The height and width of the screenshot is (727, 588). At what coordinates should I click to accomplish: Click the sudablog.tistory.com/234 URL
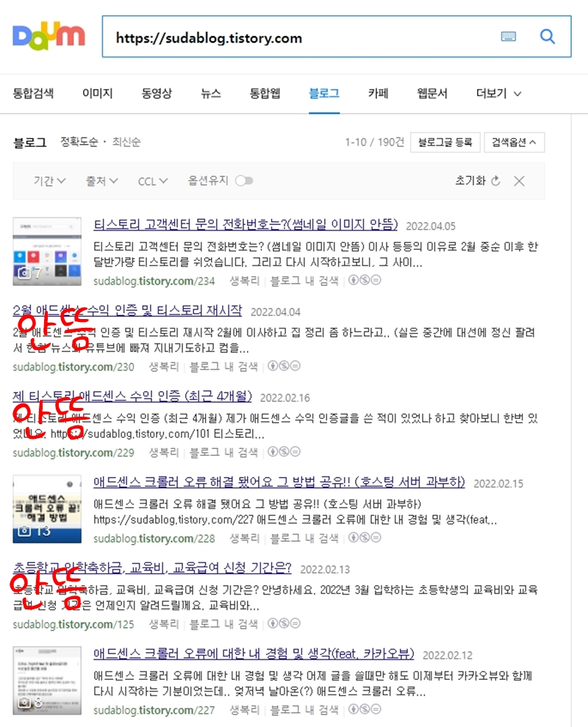[154, 281]
